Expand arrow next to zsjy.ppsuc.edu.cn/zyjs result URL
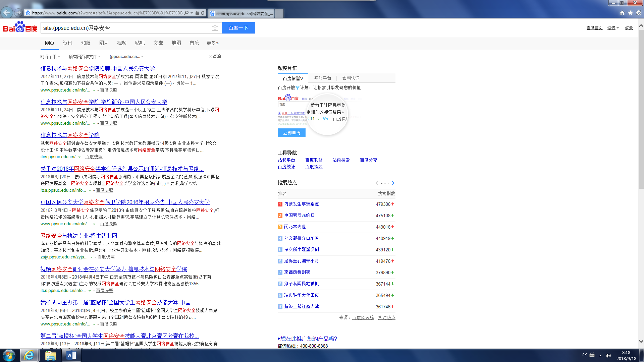644x362 pixels. (x=91, y=257)
